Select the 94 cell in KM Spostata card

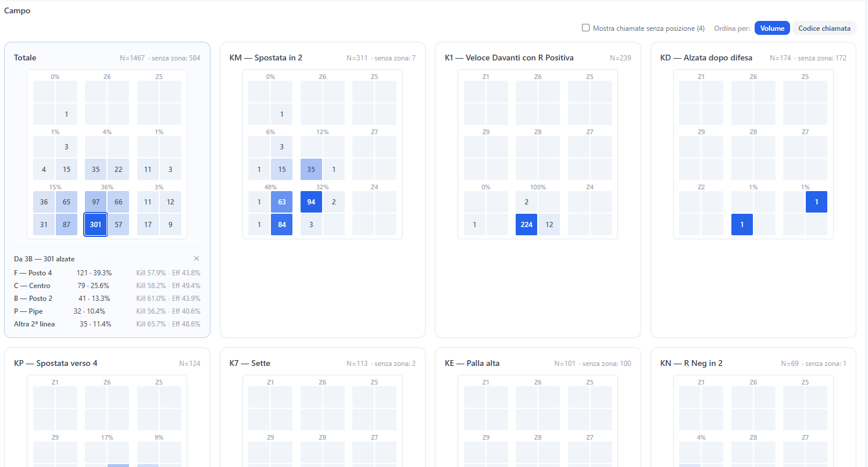311,202
